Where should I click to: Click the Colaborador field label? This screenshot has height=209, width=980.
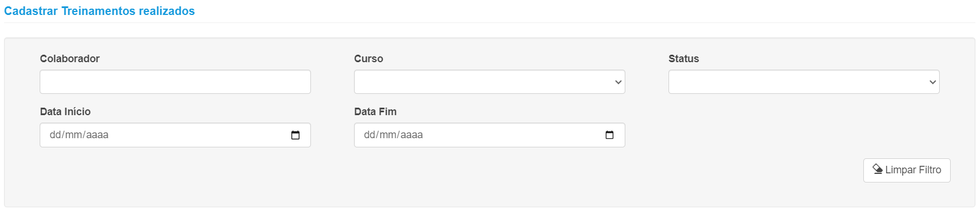coord(70,59)
